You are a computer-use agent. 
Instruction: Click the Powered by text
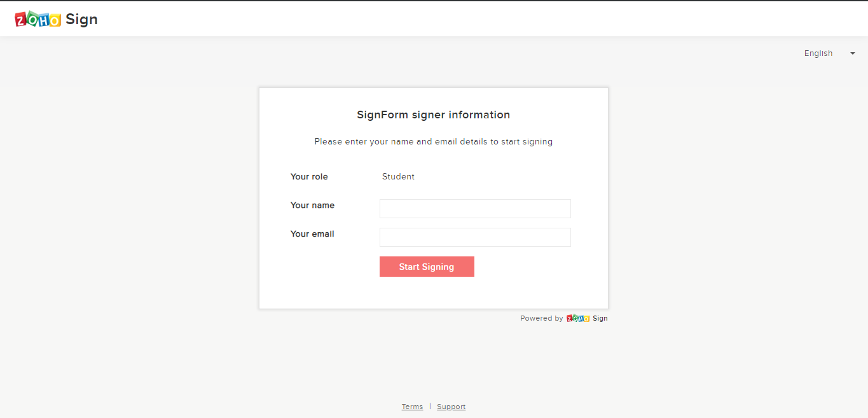541,318
